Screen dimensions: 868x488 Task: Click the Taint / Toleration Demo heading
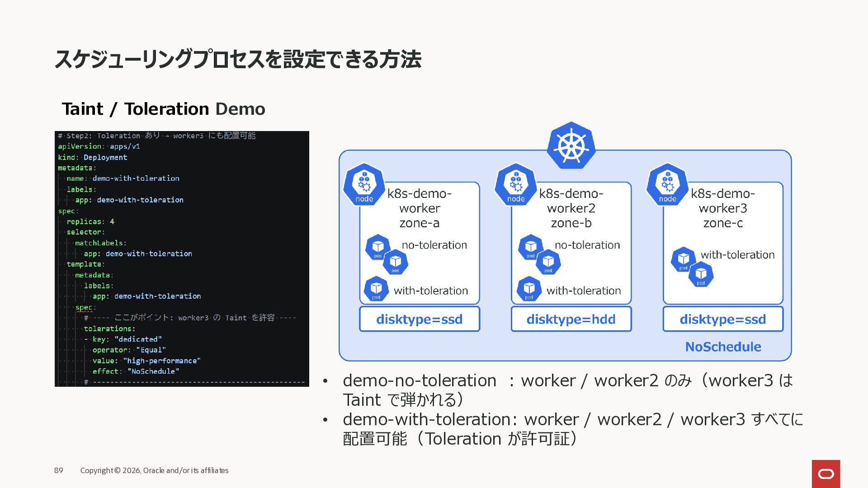point(163,109)
